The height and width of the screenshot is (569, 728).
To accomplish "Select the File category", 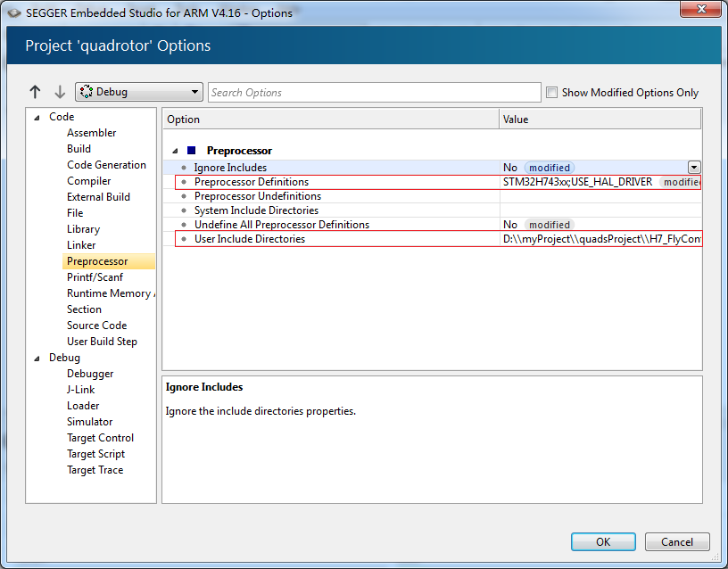I will [x=75, y=213].
